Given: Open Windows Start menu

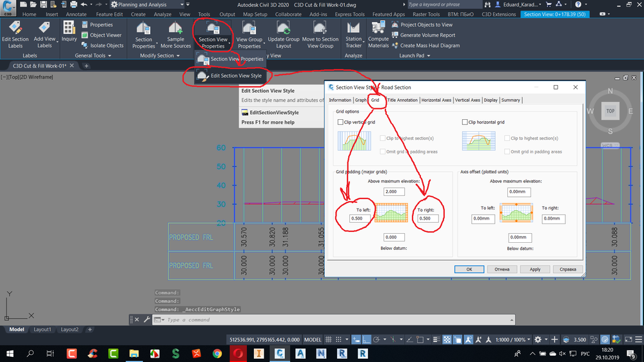Looking at the screenshot, I should (x=10, y=354).
